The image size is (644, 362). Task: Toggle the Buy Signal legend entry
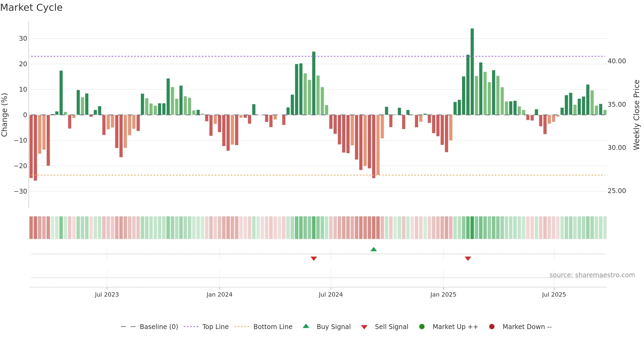tap(327, 327)
